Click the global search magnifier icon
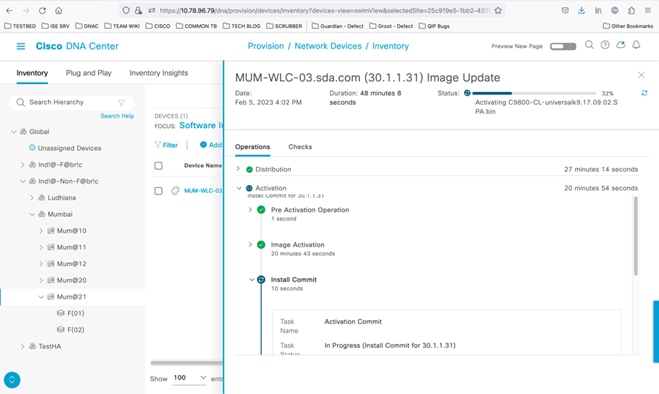Screen dimensions: 659x394 (589, 45)
